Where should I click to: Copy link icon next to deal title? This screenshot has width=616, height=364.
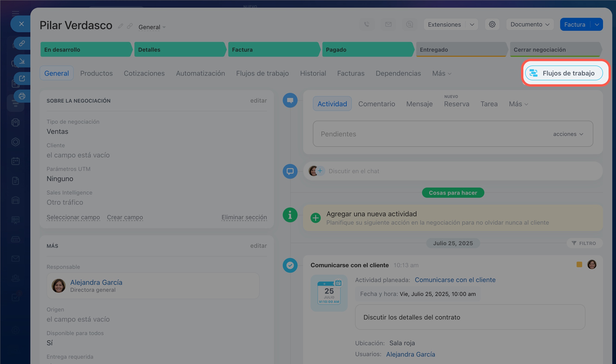coord(130,26)
